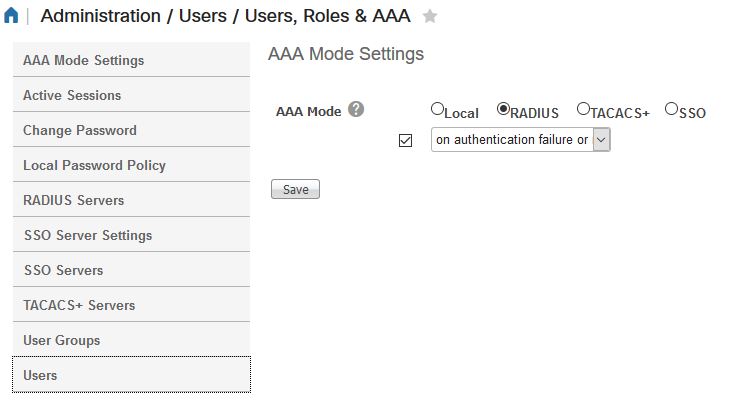
Task: Open AAA Mode help question mark icon
Action: click(x=356, y=110)
